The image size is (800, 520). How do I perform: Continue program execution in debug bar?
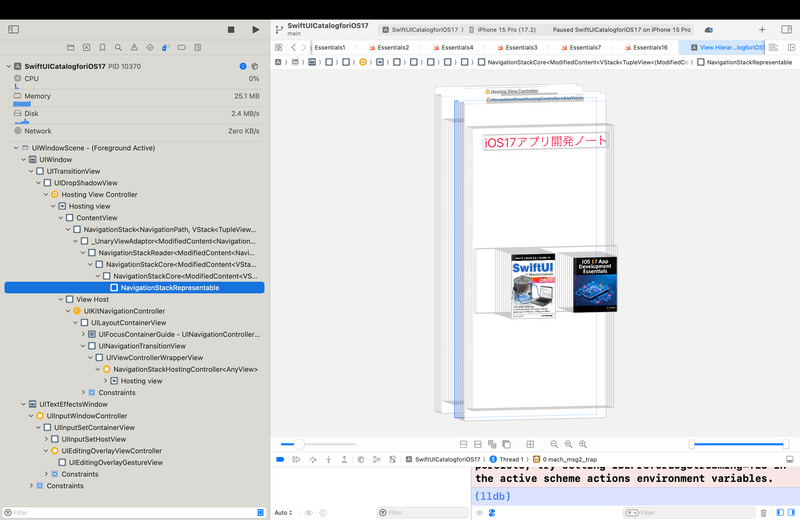click(x=296, y=459)
